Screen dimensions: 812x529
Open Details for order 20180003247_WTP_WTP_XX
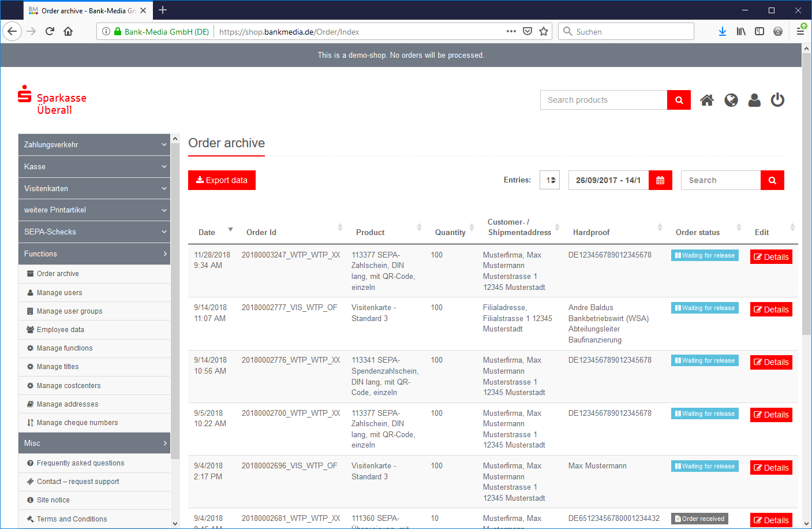point(771,257)
